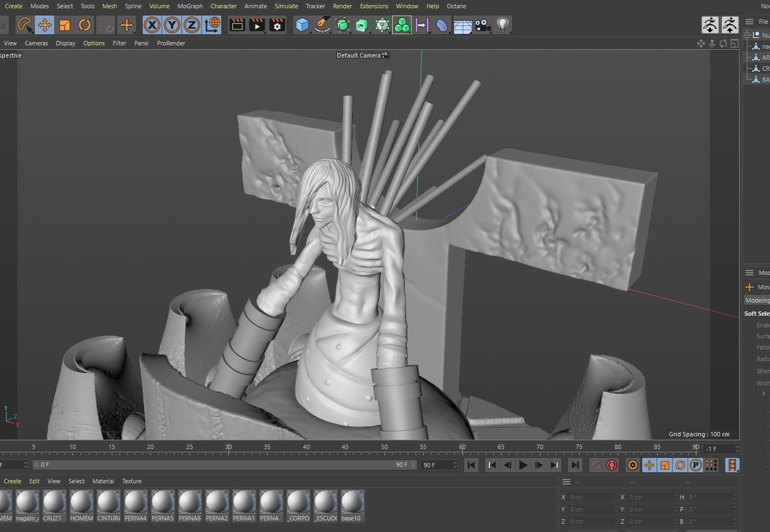
Task: Add a Floor environment object
Action: pos(462,25)
